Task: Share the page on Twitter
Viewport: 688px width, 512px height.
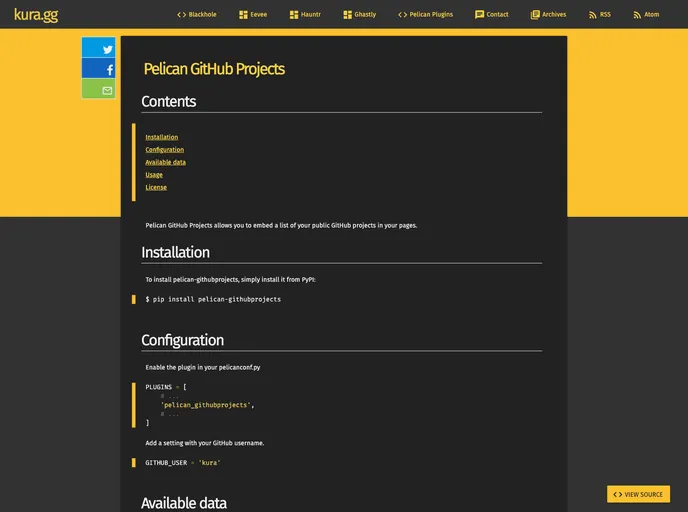Action: [99, 47]
